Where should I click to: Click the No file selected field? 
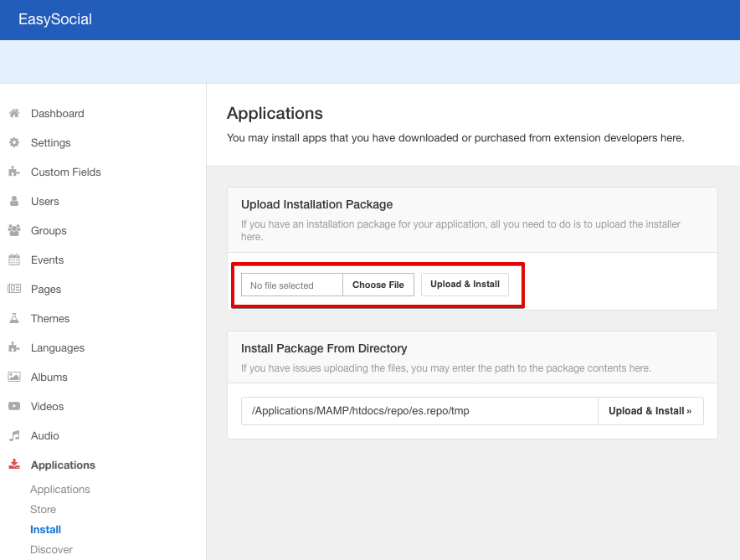(x=292, y=285)
